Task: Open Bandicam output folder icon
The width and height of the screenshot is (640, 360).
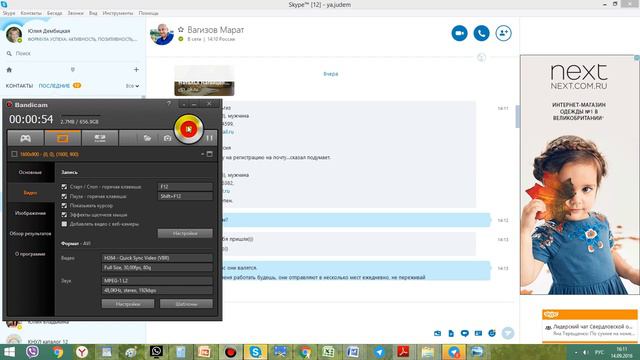Action: [147, 138]
